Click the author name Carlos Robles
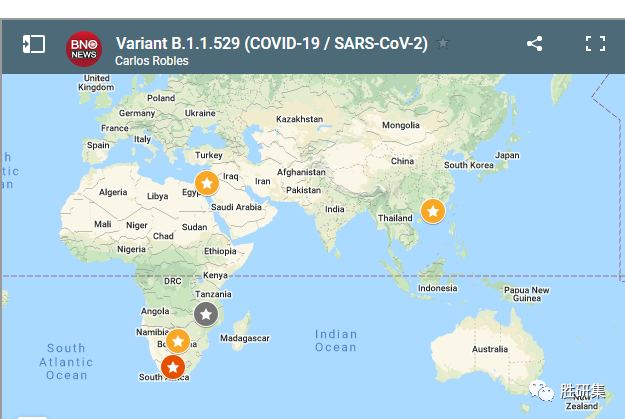The width and height of the screenshot is (625, 419). click(151, 61)
